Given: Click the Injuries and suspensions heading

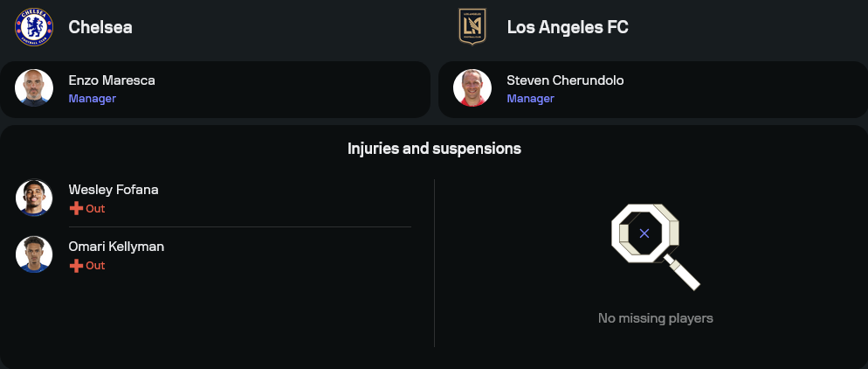Looking at the screenshot, I should coord(434,149).
